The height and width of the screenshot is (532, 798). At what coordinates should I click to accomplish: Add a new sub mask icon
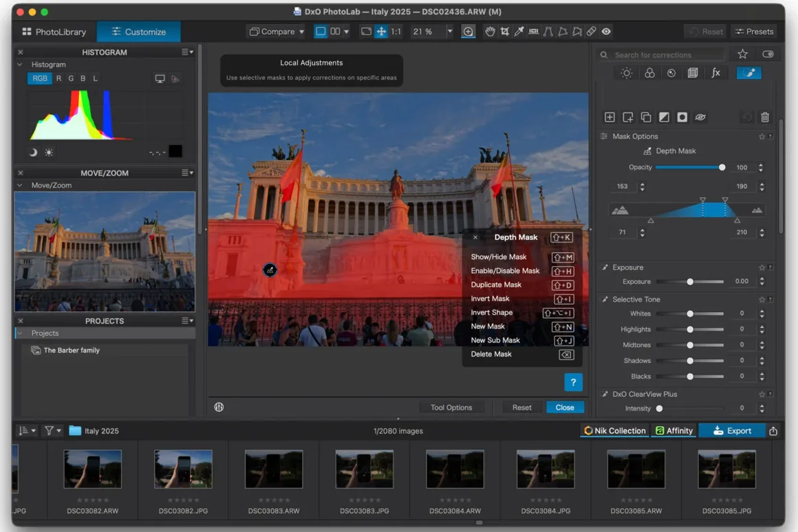click(x=627, y=118)
